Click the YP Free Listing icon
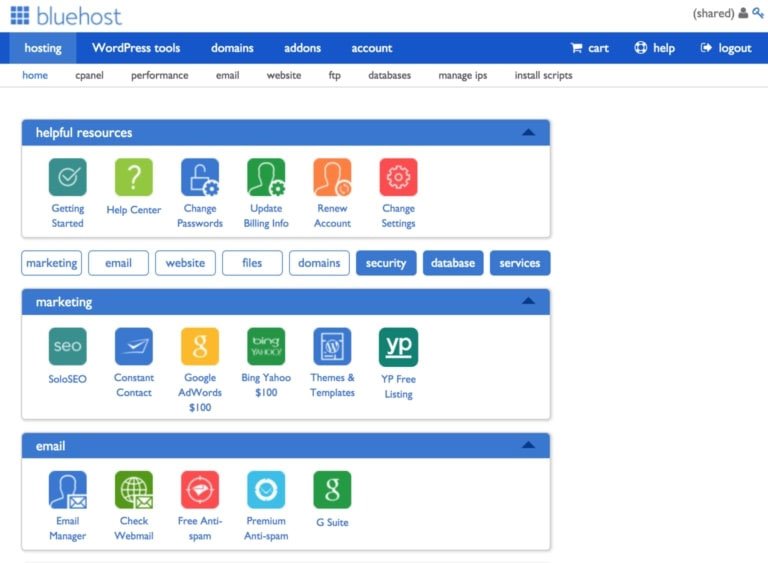768x563 pixels. click(398, 347)
